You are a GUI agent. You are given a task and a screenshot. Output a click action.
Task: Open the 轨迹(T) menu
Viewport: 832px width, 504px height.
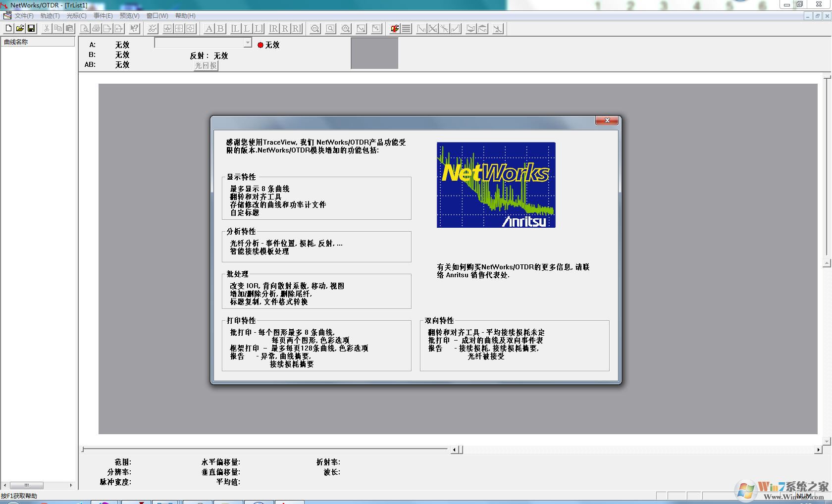coord(50,16)
